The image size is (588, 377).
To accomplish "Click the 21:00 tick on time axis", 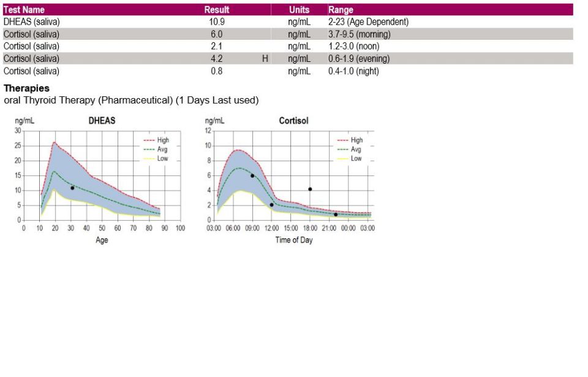I will pos(330,228).
